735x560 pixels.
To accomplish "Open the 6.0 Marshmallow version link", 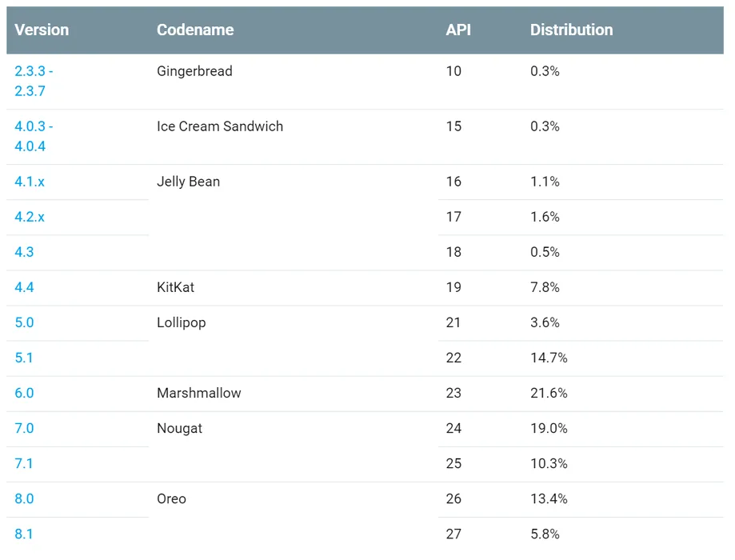I will pos(24,393).
